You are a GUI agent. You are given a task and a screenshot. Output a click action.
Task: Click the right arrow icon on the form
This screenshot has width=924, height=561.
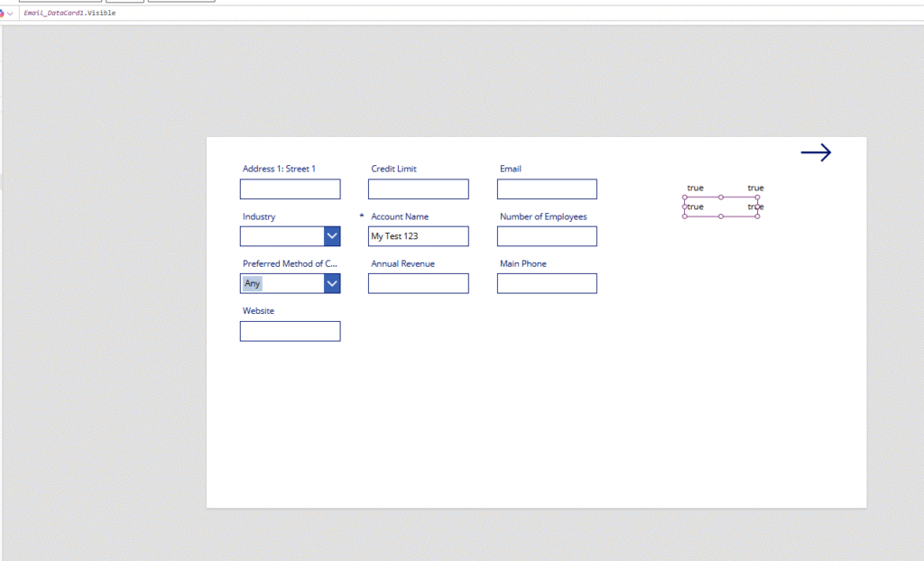pos(816,152)
